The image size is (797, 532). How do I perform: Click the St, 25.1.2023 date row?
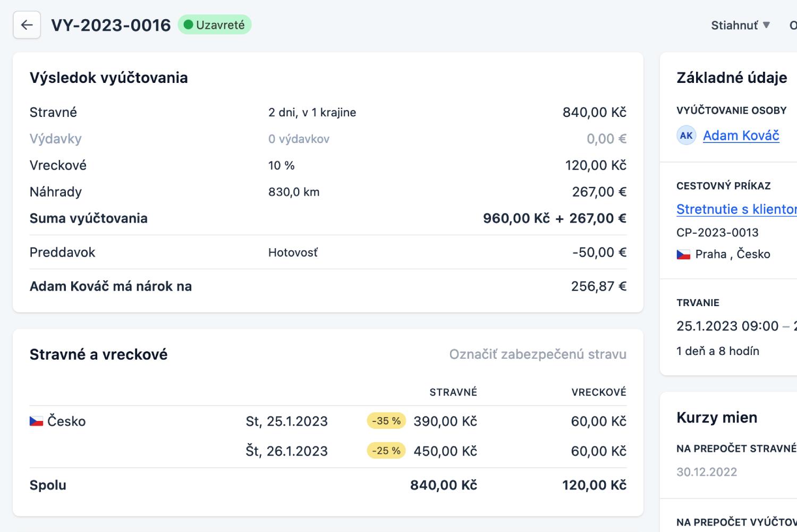pyautogui.click(x=286, y=421)
